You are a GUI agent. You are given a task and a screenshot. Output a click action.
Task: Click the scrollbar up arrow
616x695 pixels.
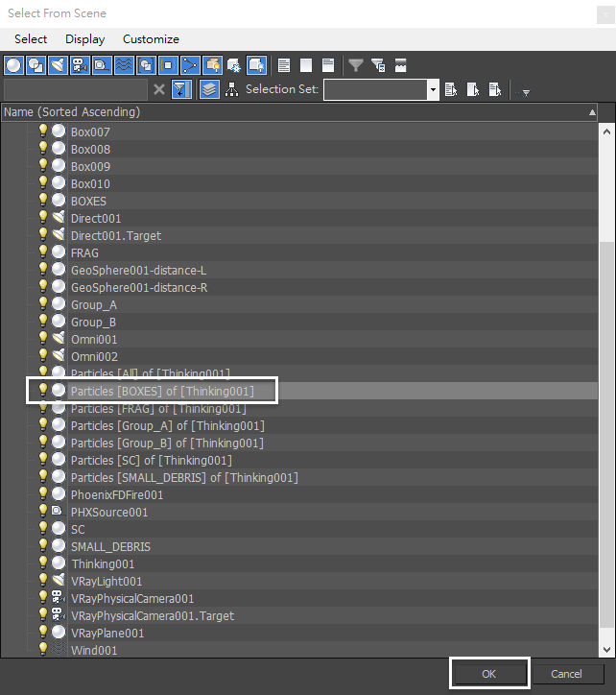click(606, 132)
